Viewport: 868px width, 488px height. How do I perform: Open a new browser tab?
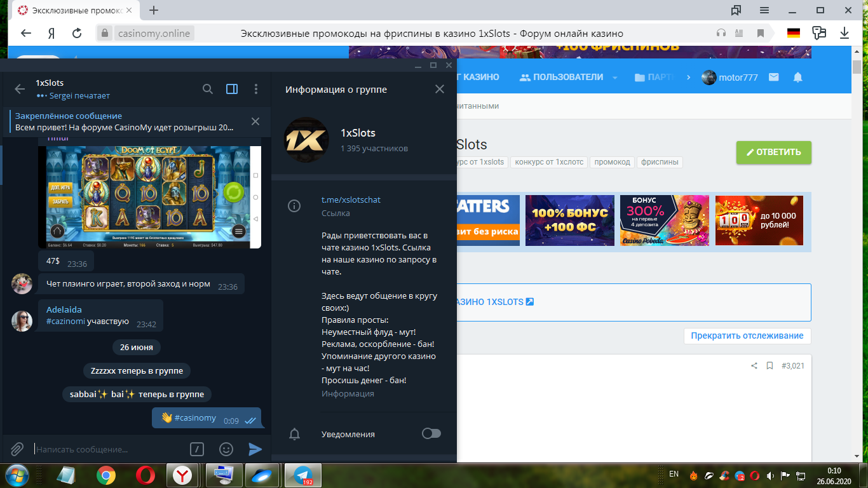tap(154, 10)
